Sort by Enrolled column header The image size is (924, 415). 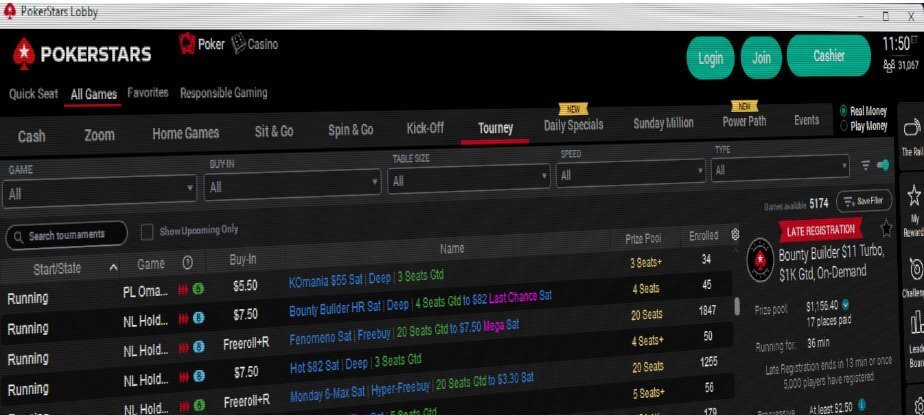click(704, 236)
